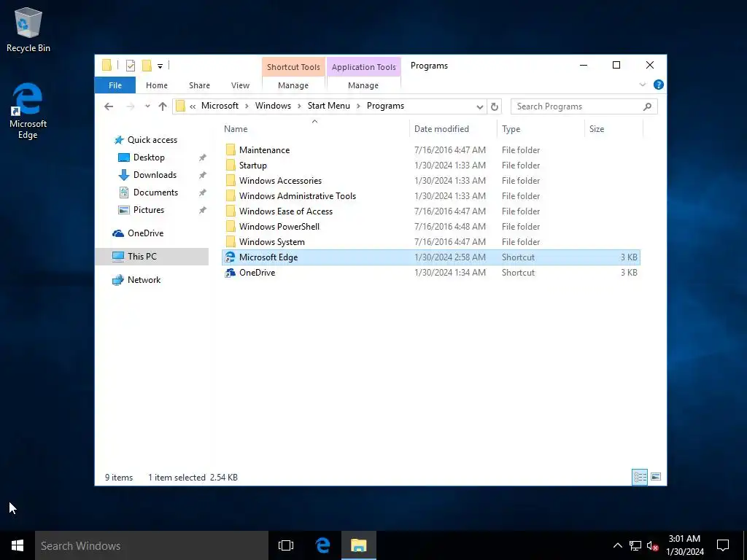Show hidden tray icons

click(x=617, y=545)
